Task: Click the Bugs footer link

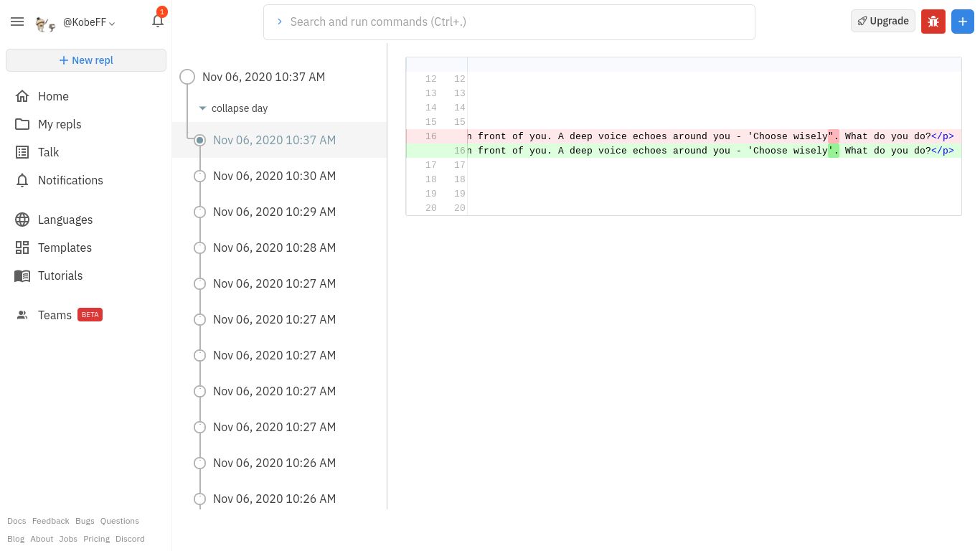Action: point(85,521)
